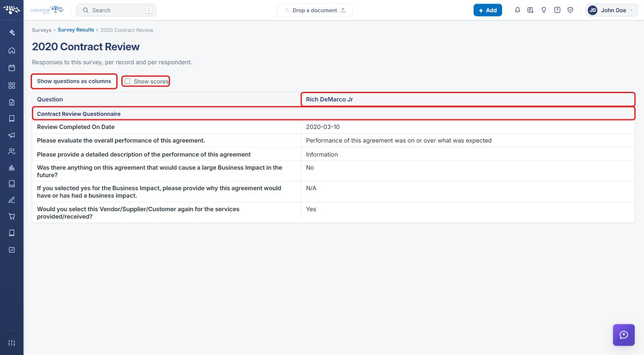Go to Home via sidebar house icon
This screenshot has width=644, height=355.
point(12,50)
